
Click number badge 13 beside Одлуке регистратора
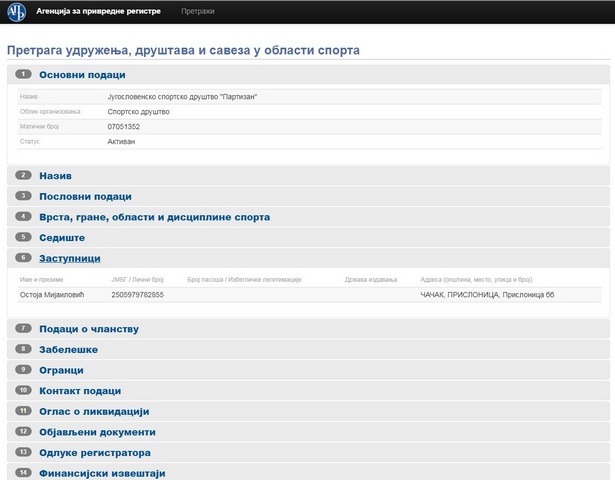[x=24, y=452]
